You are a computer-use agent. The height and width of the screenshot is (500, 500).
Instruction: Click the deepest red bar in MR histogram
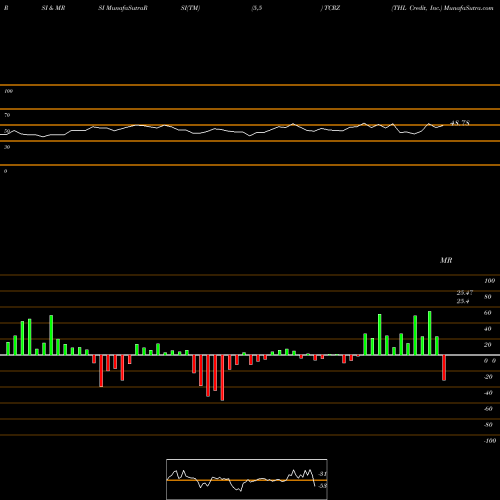click(x=222, y=378)
